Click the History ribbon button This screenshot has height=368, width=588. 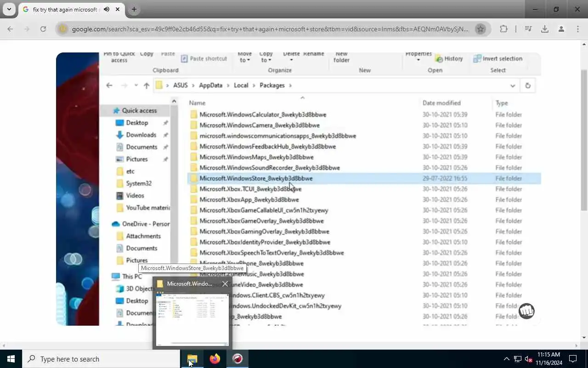tap(449, 58)
